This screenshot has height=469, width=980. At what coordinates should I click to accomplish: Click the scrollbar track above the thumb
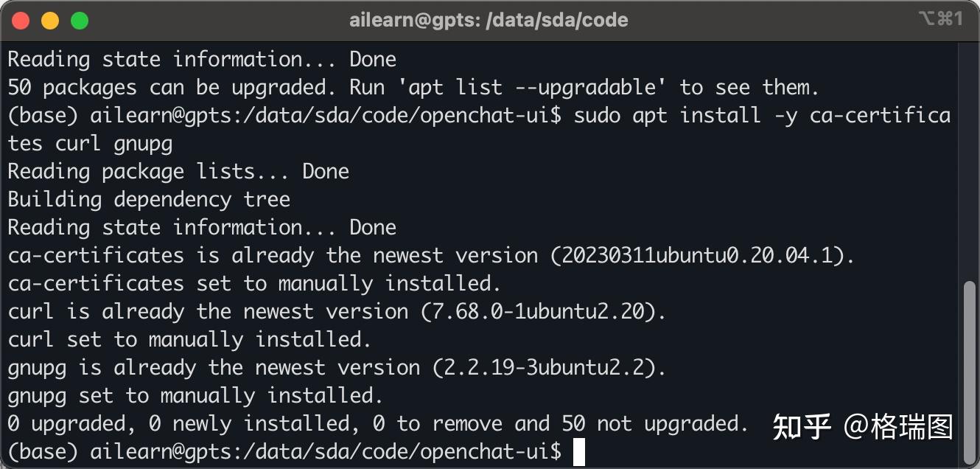(970, 162)
